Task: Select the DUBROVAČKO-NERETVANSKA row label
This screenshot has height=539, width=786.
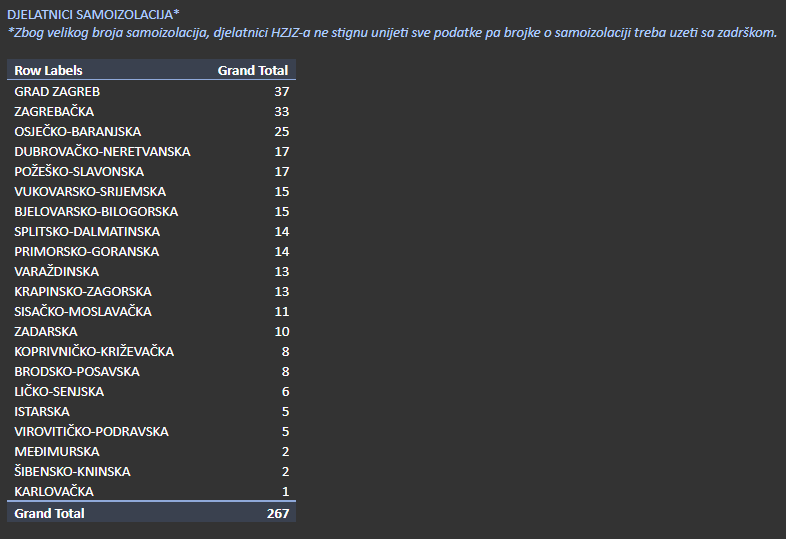Action: click(x=102, y=151)
